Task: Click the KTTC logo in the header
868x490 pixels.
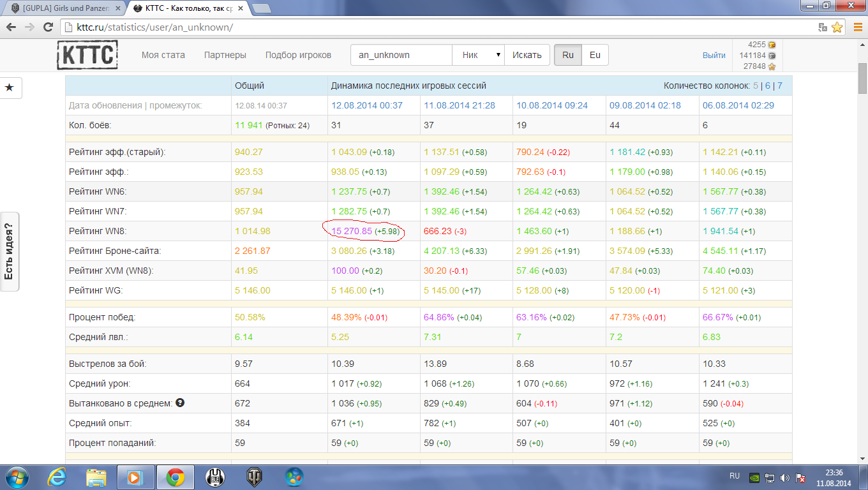Action: pyautogui.click(x=87, y=55)
